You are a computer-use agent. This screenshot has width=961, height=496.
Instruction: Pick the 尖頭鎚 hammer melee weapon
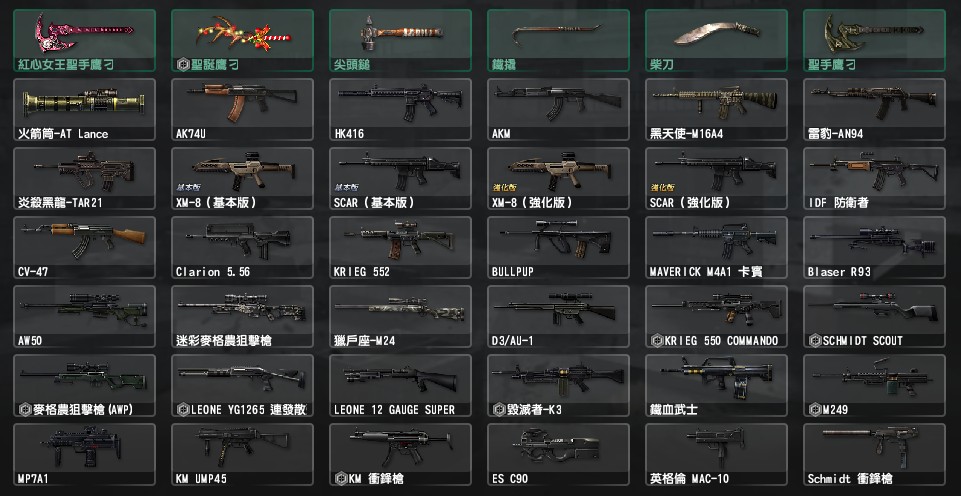tap(400, 40)
